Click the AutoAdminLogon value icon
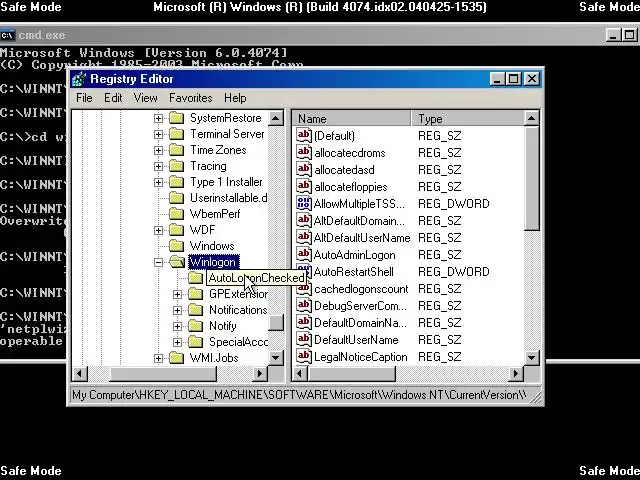 (x=304, y=254)
